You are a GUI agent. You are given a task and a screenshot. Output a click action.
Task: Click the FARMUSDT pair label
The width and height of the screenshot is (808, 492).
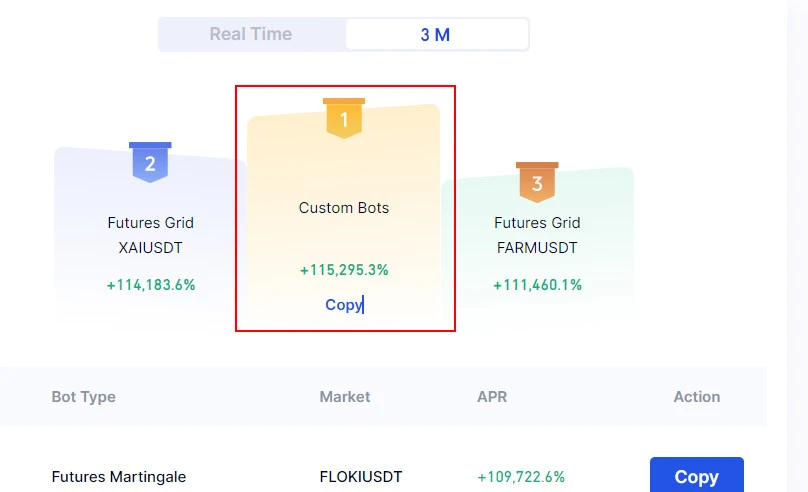[x=537, y=248]
